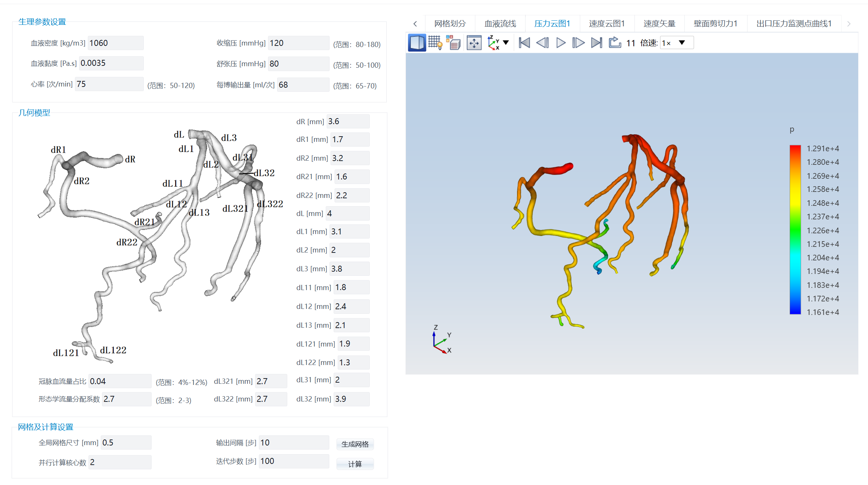Jump to last animation frame

596,43
